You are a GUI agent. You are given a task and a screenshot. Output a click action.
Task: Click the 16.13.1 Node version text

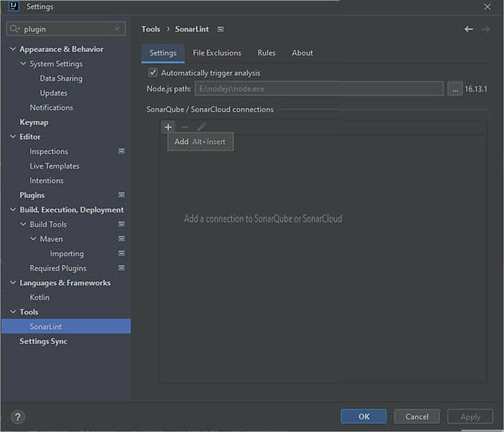coord(476,89)
